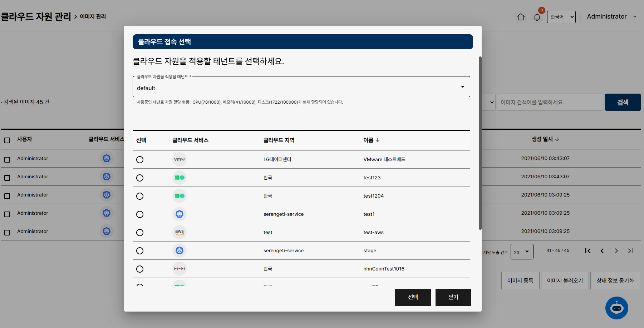The width and height of the screenshot is (644, 328).
Task: Close the dialog with 닫기 button
Action: click(x=453, y=297)
